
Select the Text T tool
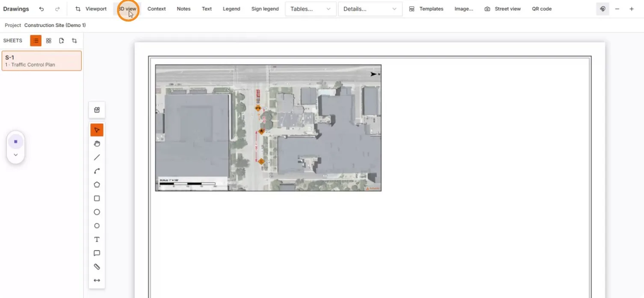click(97, 240)
